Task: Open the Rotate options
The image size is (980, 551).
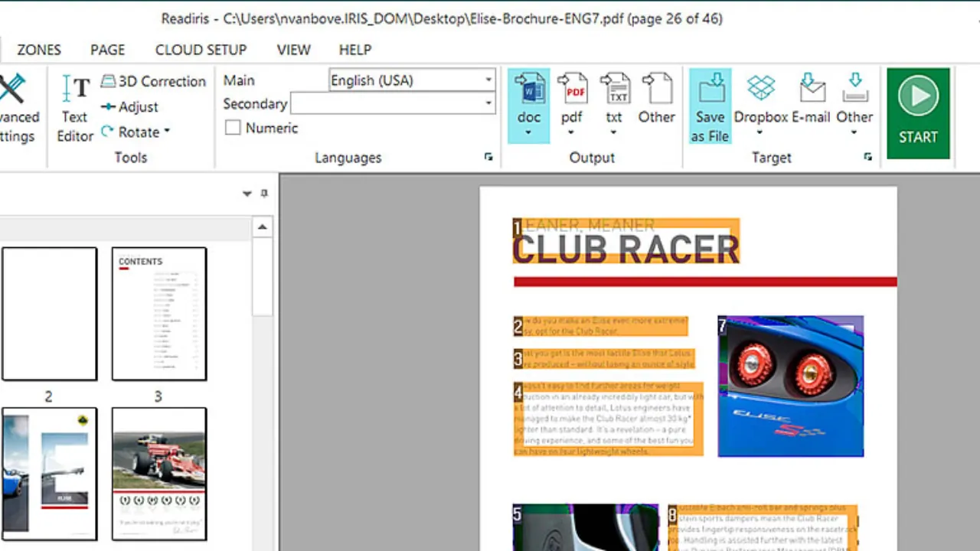Action: (136, 132)
